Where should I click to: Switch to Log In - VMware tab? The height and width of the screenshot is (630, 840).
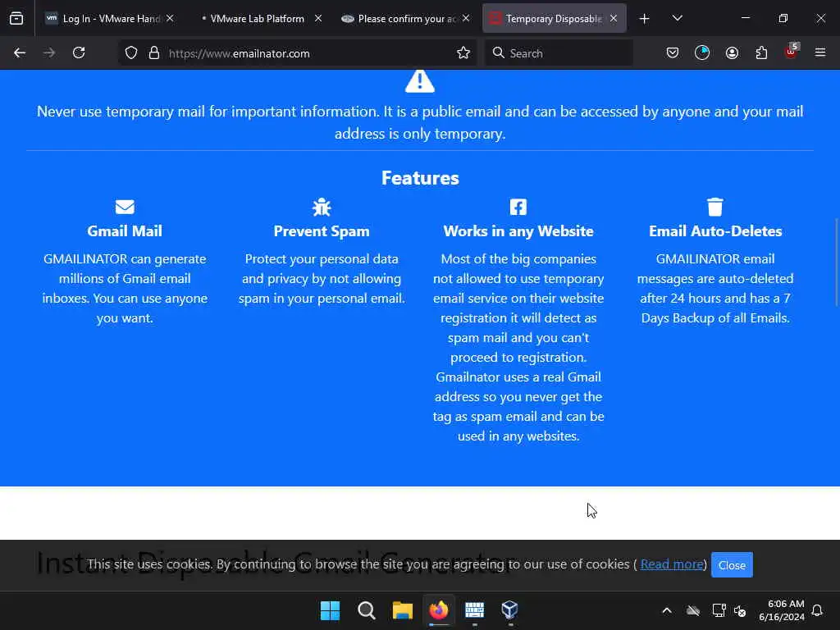(110, 18)
